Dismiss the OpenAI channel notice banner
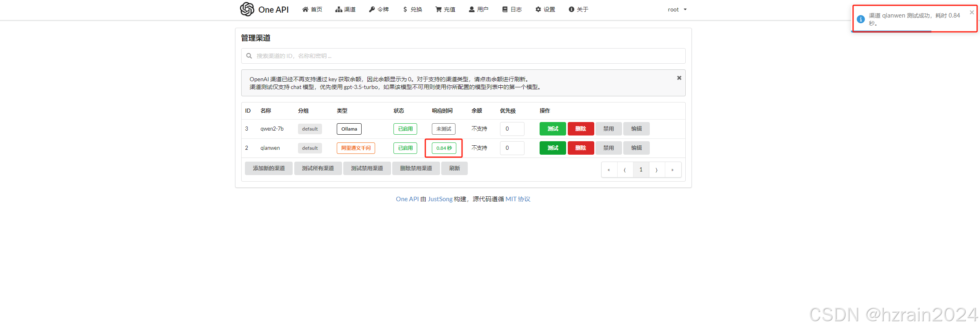Viewport: 980px width, 331px height. [x=679, y=78]
